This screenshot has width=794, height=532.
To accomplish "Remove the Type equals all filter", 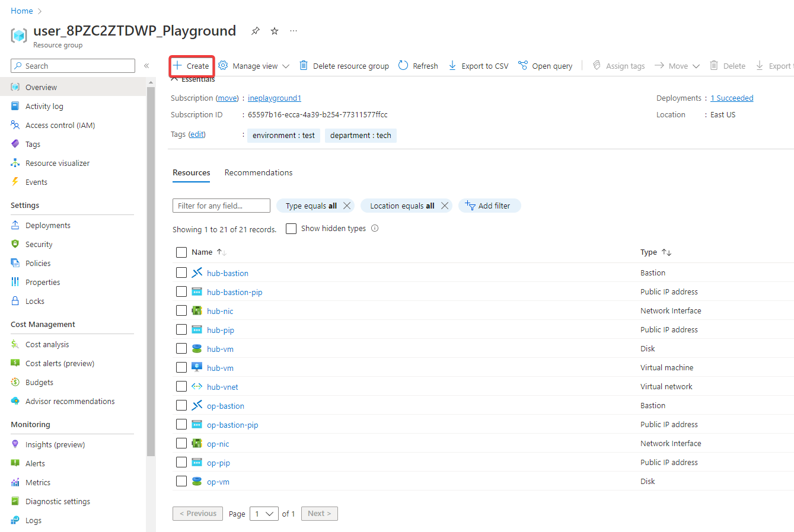I will pyautogui.click(x=347, y=206).
